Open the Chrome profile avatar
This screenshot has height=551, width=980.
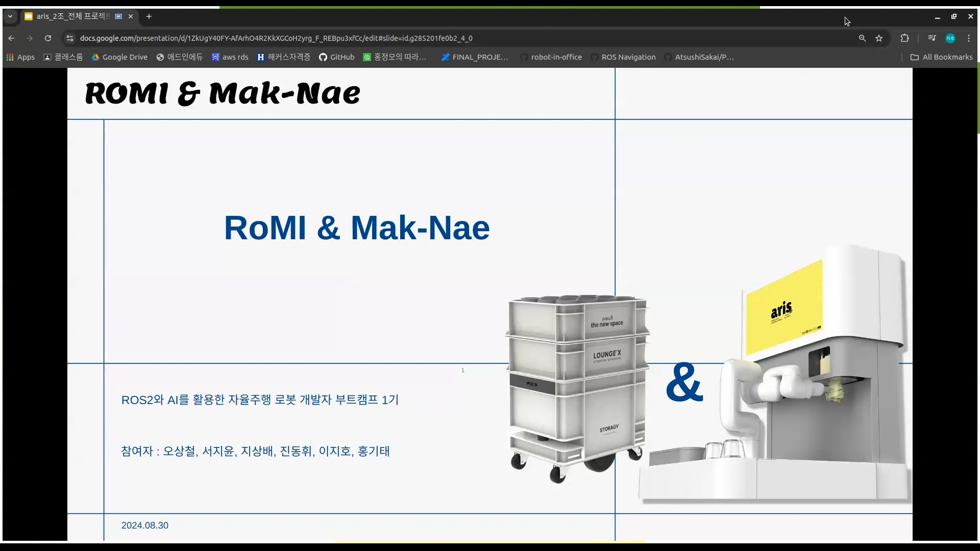point(950,38)
